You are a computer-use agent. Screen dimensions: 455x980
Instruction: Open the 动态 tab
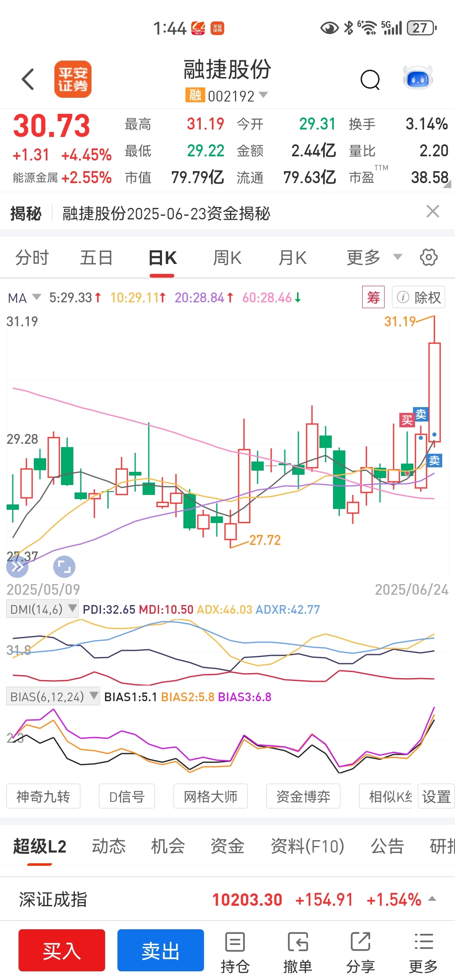108,846
